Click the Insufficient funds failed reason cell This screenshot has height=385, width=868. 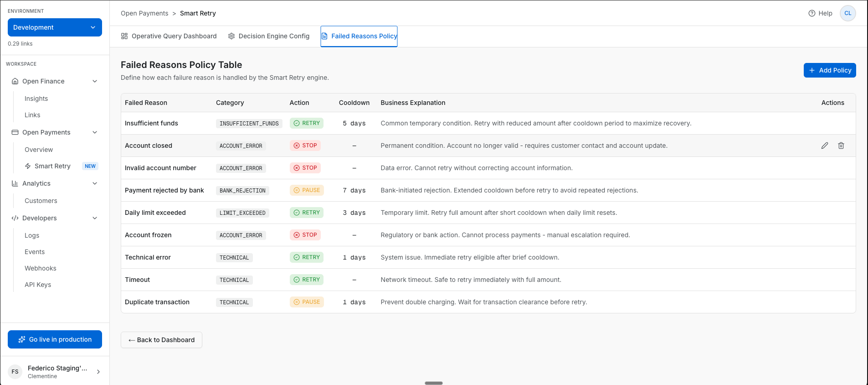(x=151, y=123)
